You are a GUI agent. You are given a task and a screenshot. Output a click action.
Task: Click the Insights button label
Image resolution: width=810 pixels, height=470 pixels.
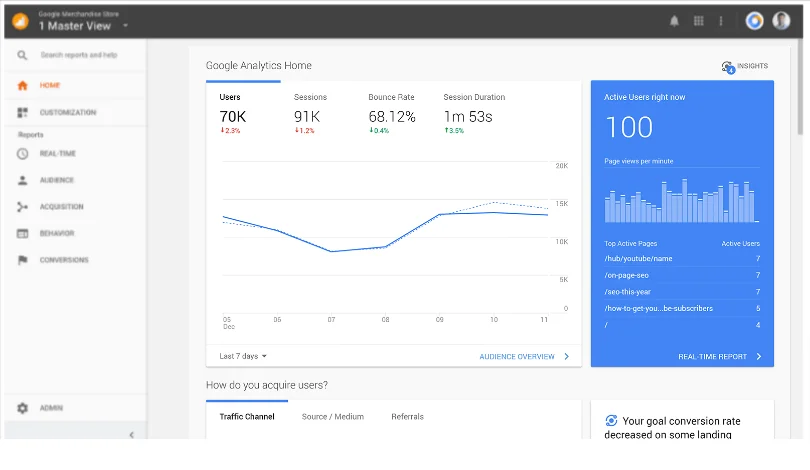[752, 66]
